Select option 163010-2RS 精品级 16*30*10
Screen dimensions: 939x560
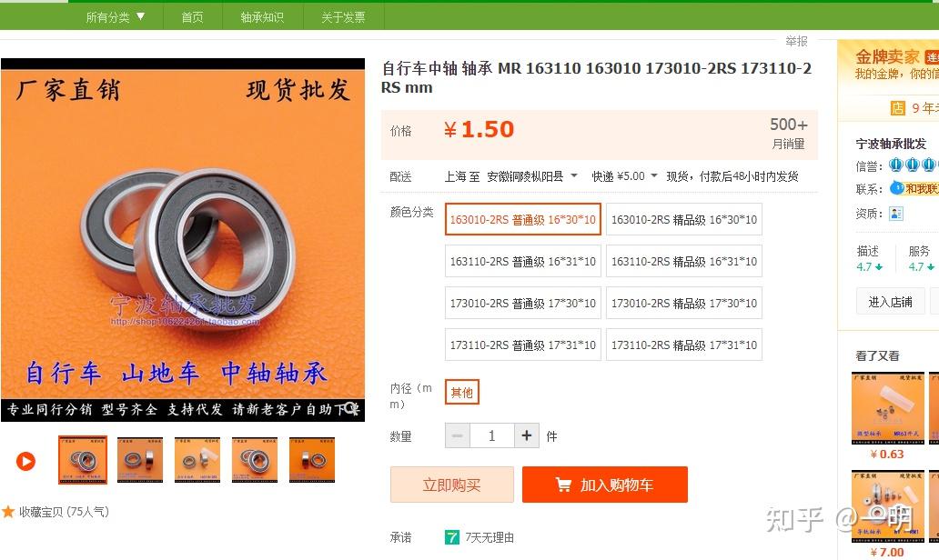pos(684,220)
